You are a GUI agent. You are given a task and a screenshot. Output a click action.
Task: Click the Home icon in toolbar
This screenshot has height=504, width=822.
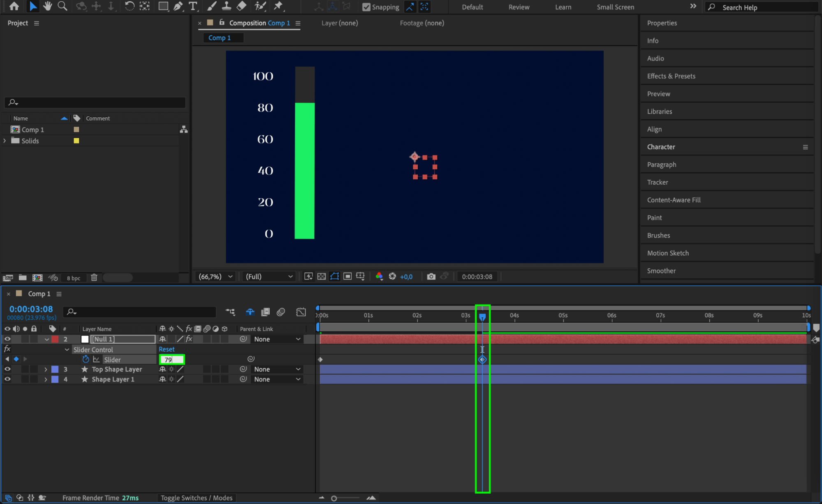pyautogui.click(x=14, y=6)
